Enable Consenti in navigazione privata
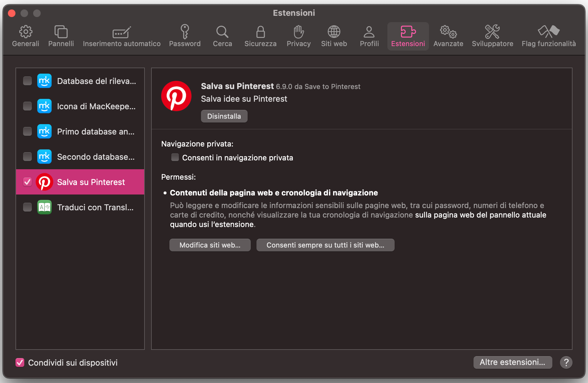 click(x=175, y=157)
